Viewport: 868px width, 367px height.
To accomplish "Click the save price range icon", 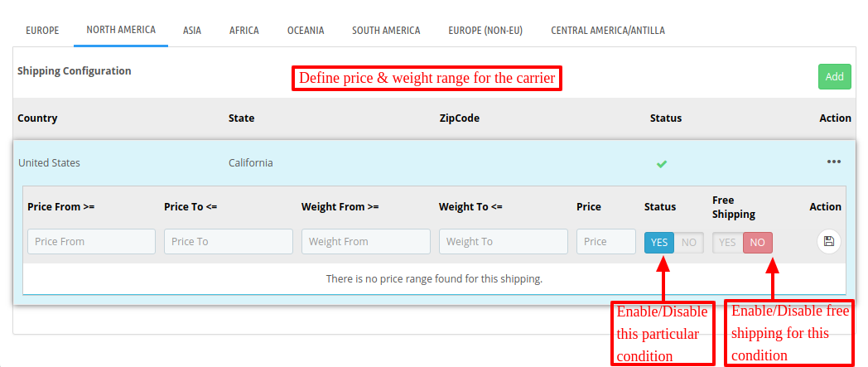I will pyautogui.click(x=829, y=241).
